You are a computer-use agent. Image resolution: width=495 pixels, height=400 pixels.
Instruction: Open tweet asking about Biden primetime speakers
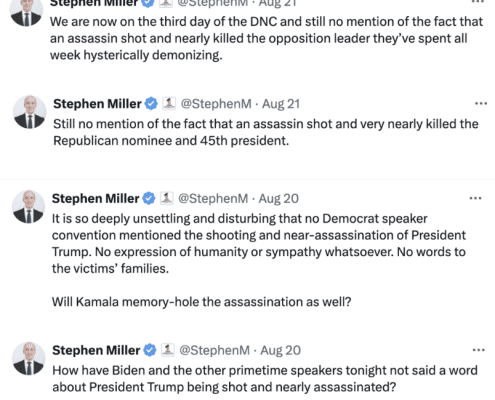click(265, 379)
